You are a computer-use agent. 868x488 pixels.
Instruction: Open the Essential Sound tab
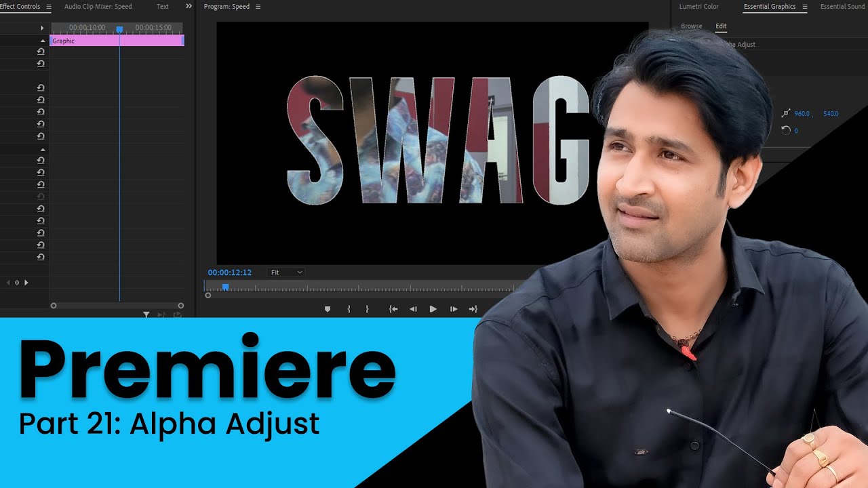[x=842, y=7]
